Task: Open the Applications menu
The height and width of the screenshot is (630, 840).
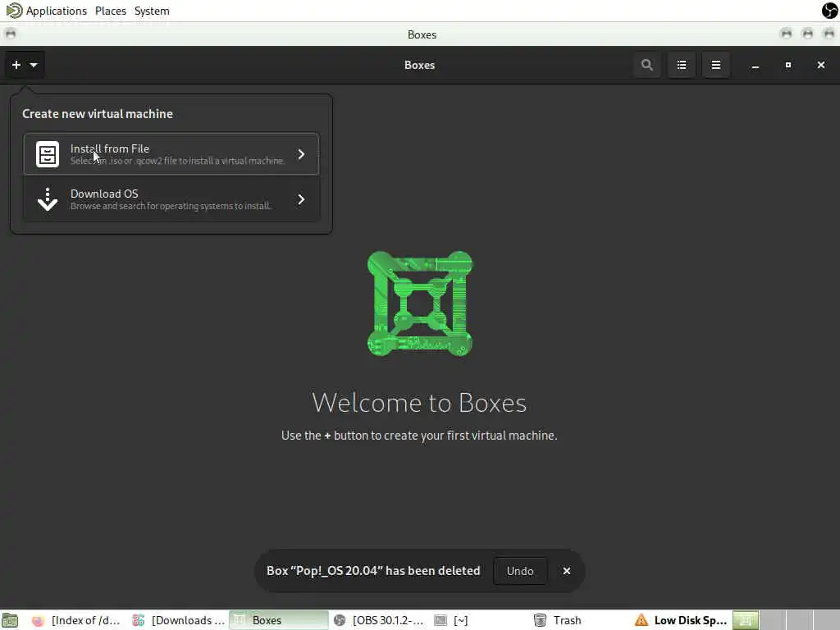Action: pos(57,11)
